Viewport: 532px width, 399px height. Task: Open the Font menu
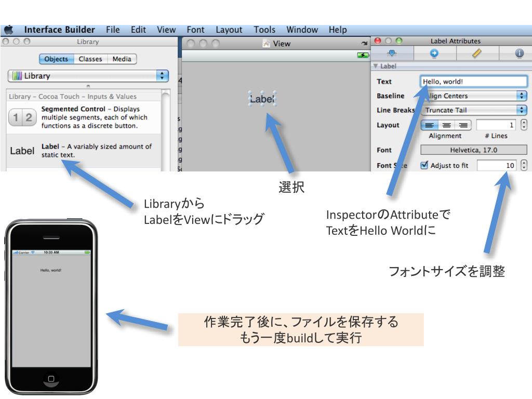pos(195,30)
